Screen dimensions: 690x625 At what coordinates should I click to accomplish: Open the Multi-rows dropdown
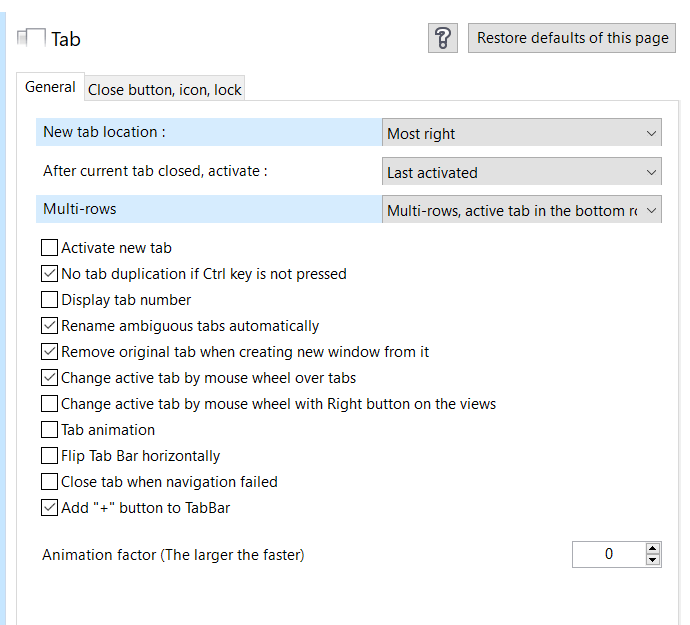pyautogui.click(x=521, y=210)
